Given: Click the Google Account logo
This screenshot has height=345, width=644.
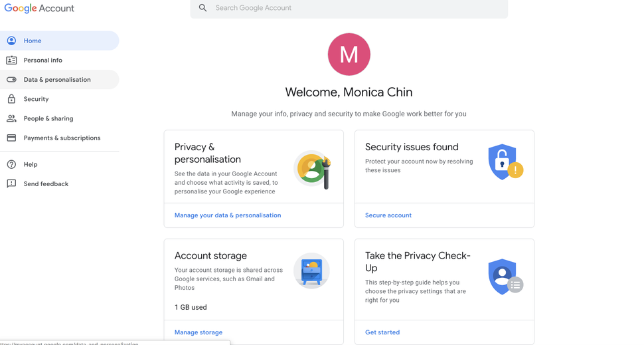Looking at the screenshot, I should coord(39,8).
